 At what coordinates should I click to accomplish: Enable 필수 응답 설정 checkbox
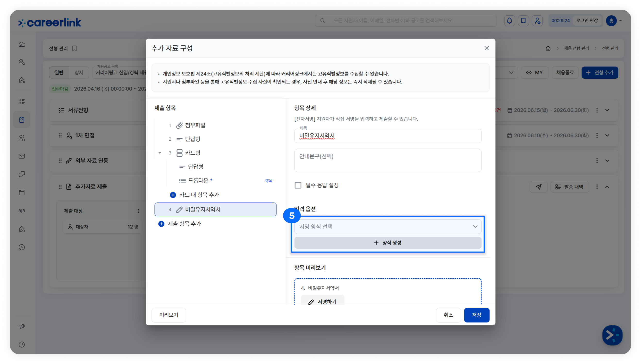[x=298, y=185]
